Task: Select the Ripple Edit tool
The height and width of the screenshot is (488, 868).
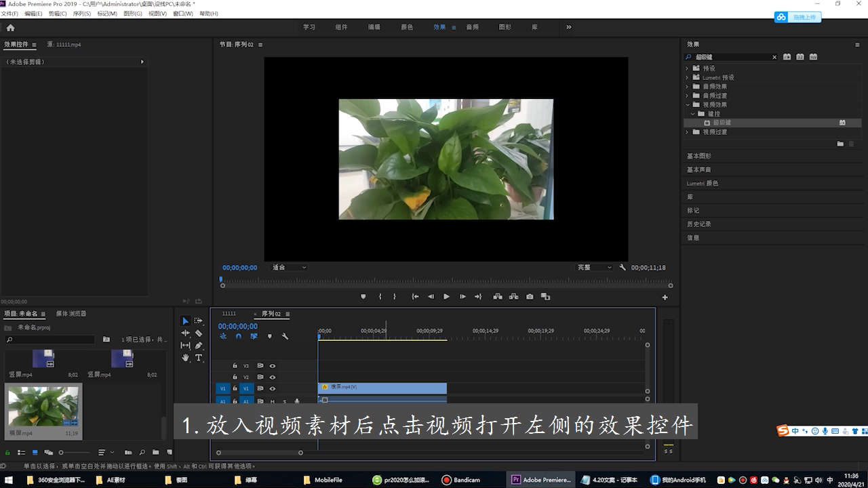Action: (185, 333)
